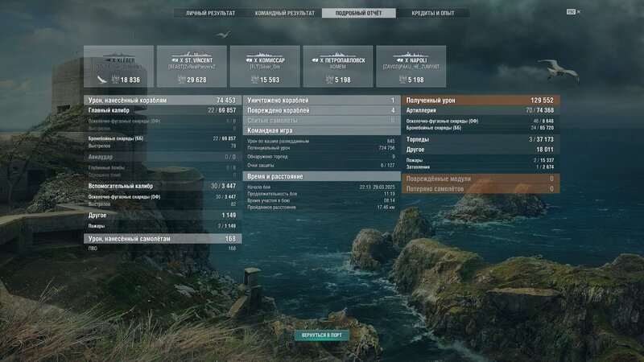Click the Артиллерия 70 / 74 368 row

(481, 110)
